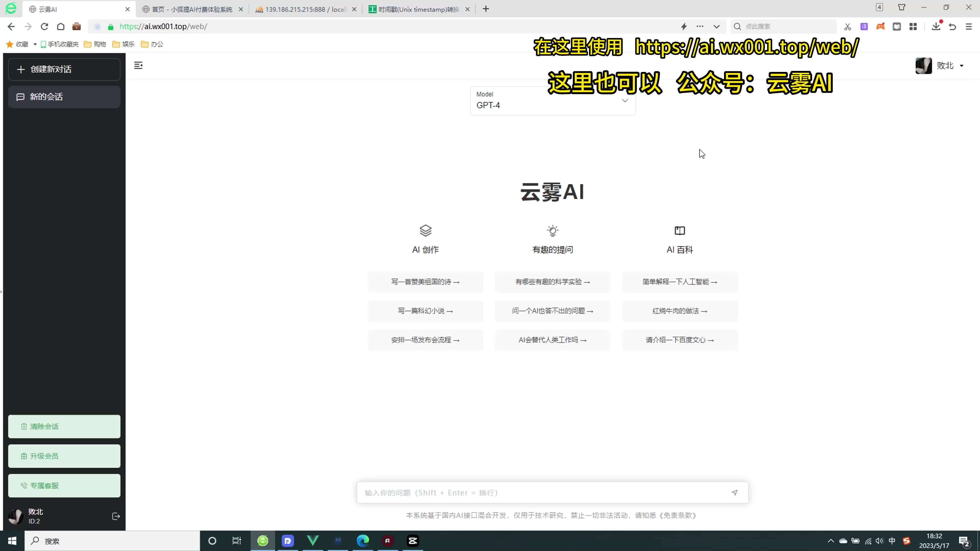Screen dimensions: 980x551
Task: Click 专属客服 button
Action: pyautogui.click(x=64, y=486)
